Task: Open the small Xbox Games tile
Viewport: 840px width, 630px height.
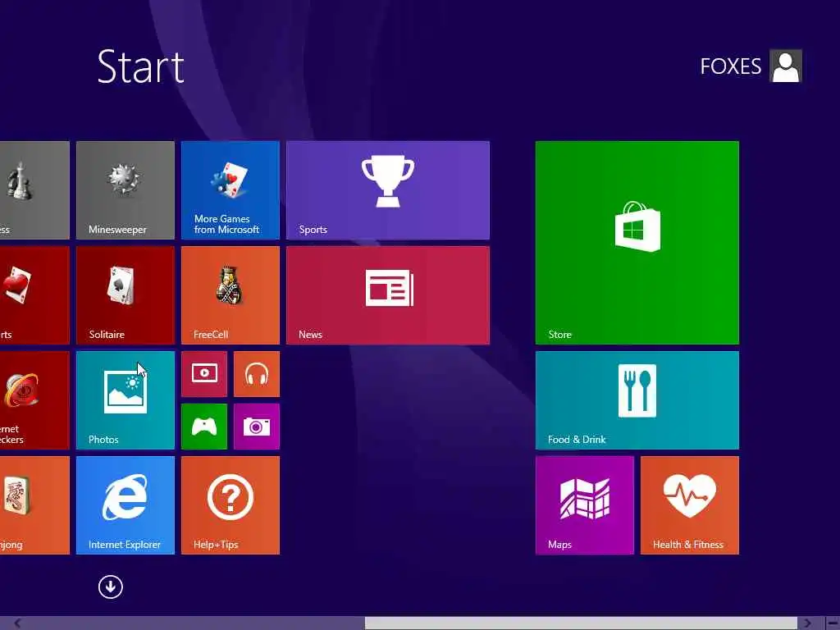Action: tap(204, 427)
